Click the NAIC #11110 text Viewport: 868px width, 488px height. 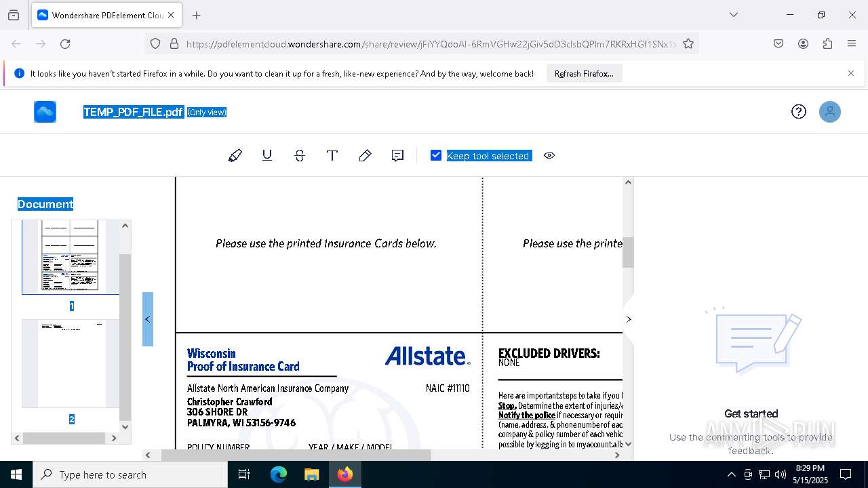[x=448, y=388]
